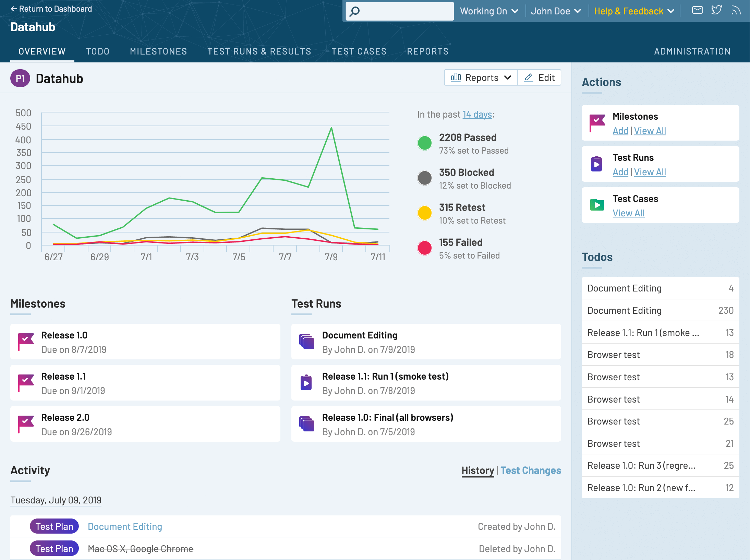Switch to the Test Cases tab

click(359, 51)
